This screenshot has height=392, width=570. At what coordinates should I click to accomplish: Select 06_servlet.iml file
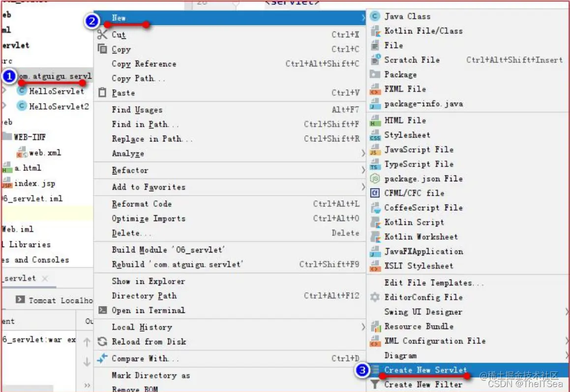[32, 198]
